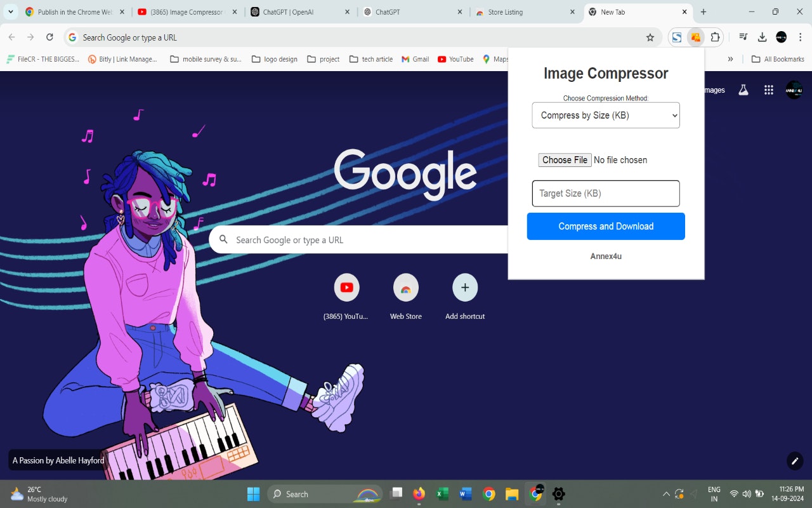Open the Google apps grid
This screenshot has width=812, height=508.
point(768,90)
